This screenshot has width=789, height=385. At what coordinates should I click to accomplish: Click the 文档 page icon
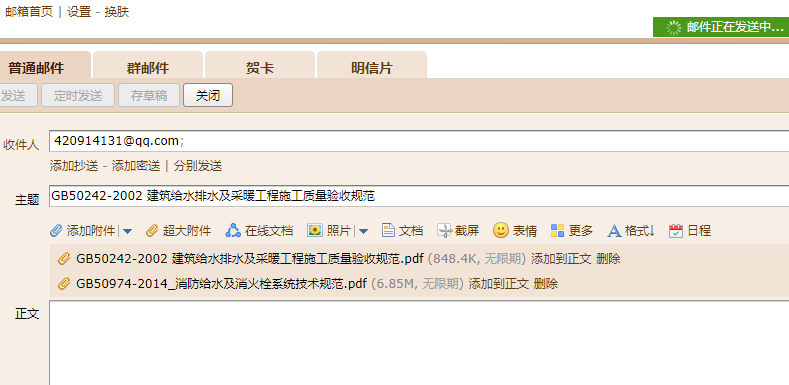pyautogui.click(x=388, y=231)
